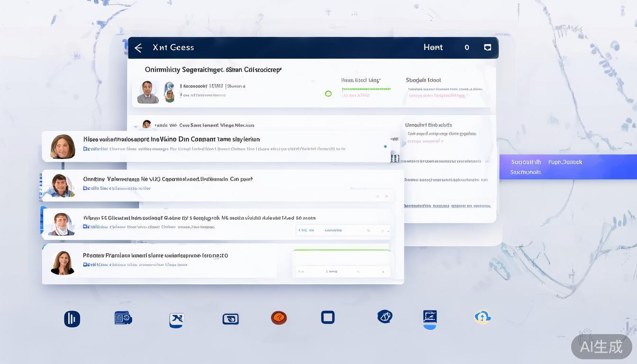Click the orange round icon in bottom row
This screenshot has width=637, height=364.
(279, 318)
